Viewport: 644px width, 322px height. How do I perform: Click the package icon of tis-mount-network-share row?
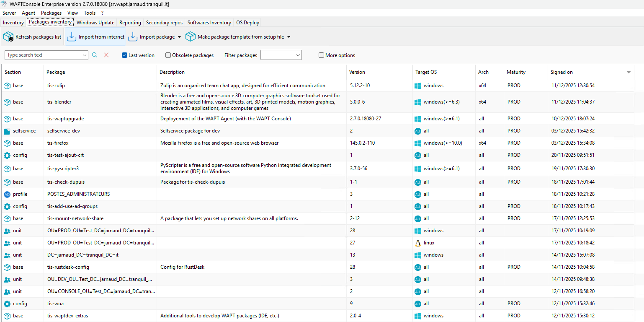pos(7,218)
